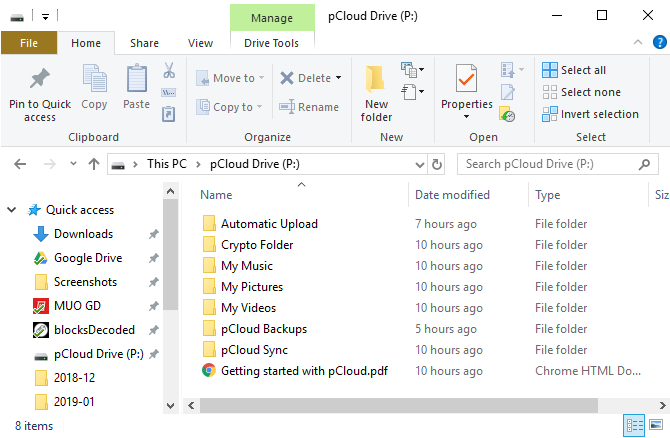Open the Drive Tools tab
The image size is (670, 438).
click(x=271, y=43)
